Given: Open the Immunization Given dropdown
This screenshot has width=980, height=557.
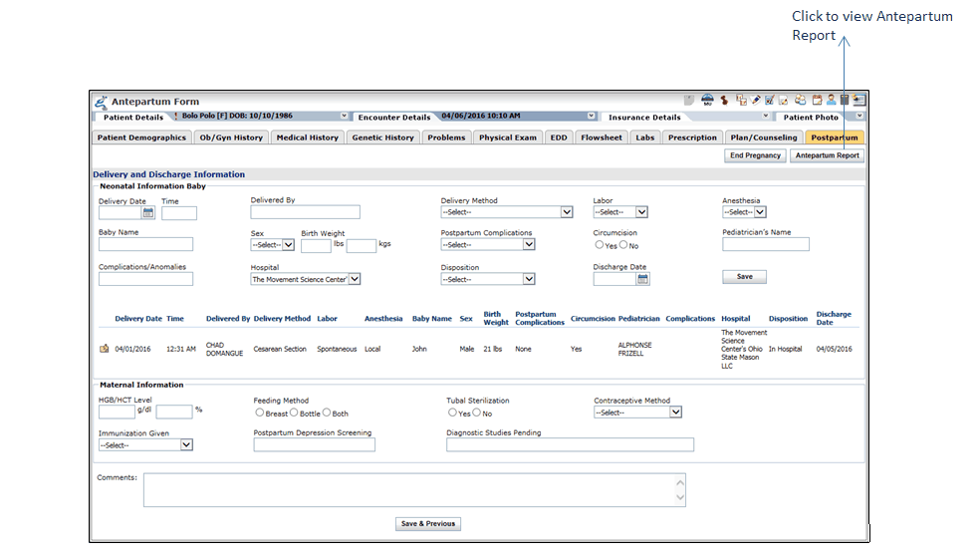Looking at the screenshot, I should (186, 445).
